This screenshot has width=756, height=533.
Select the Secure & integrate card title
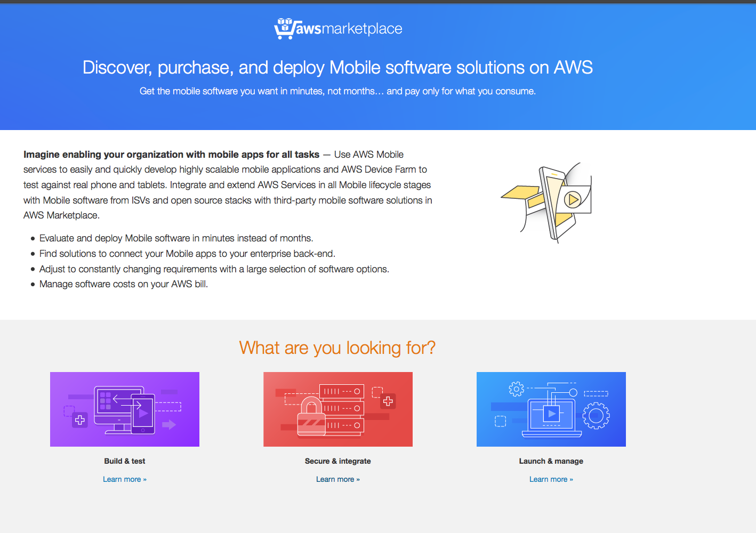coord(338,461)
